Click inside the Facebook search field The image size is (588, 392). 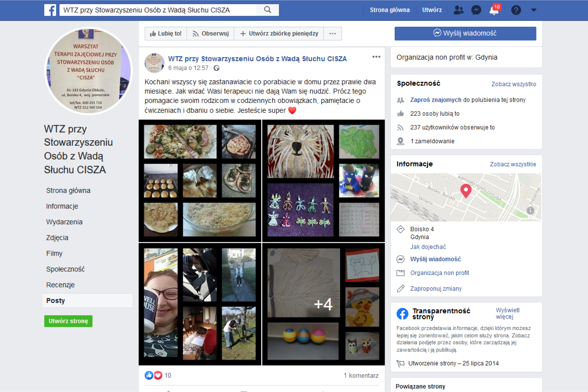pyautogui.click(x=158, y=10)
